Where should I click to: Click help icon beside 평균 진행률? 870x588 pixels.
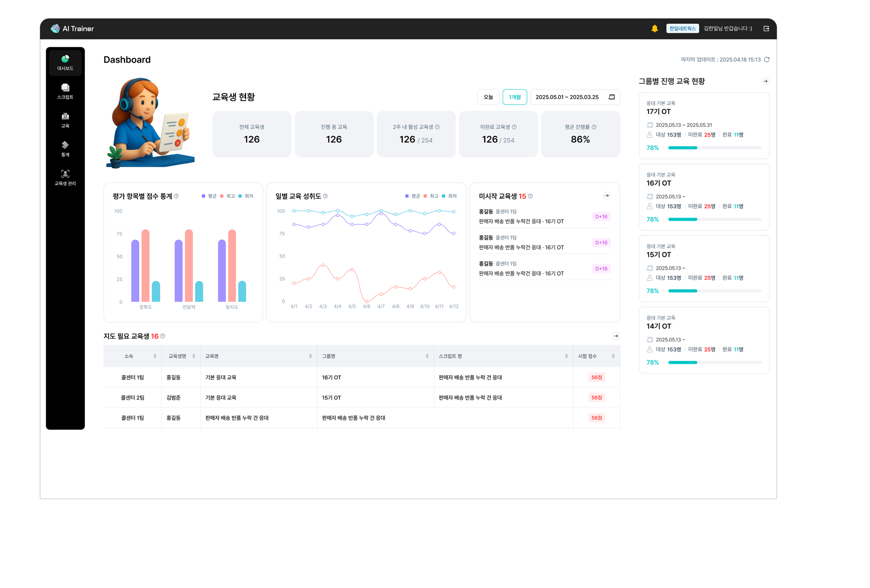[594, 127]
